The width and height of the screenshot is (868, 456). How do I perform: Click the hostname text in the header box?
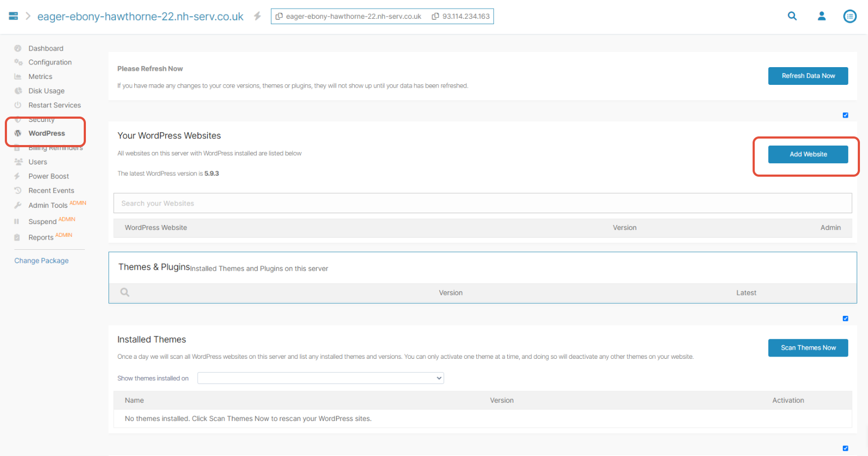pos(354,17)
